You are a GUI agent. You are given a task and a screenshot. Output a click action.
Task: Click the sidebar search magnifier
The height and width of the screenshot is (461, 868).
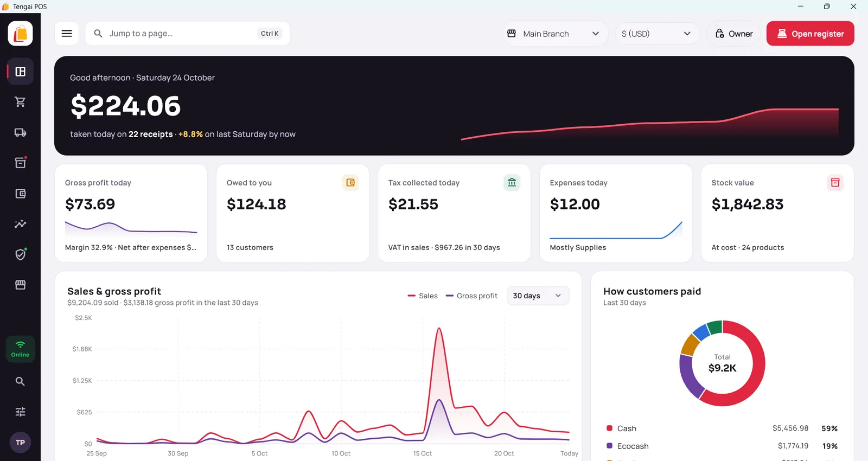[x=20, y=381]
